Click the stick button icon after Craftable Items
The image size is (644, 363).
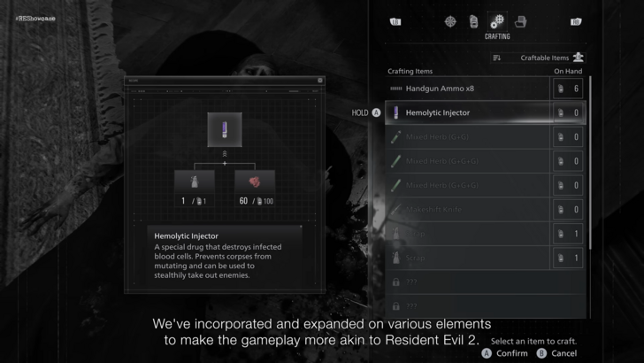579,58
